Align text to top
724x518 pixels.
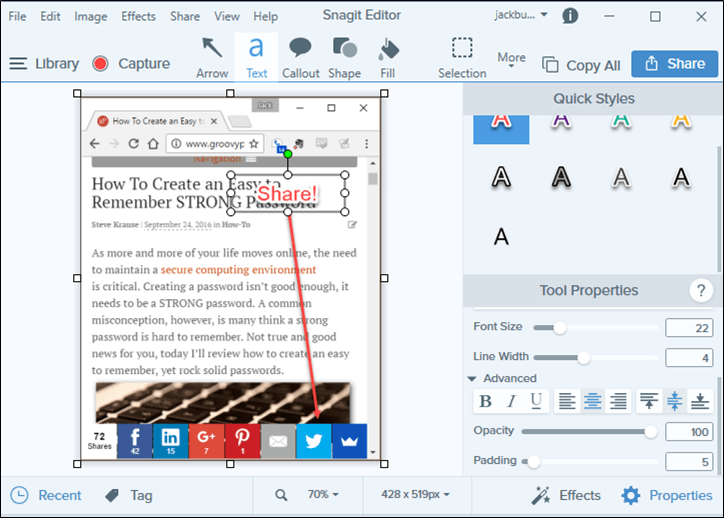point(649,401)
